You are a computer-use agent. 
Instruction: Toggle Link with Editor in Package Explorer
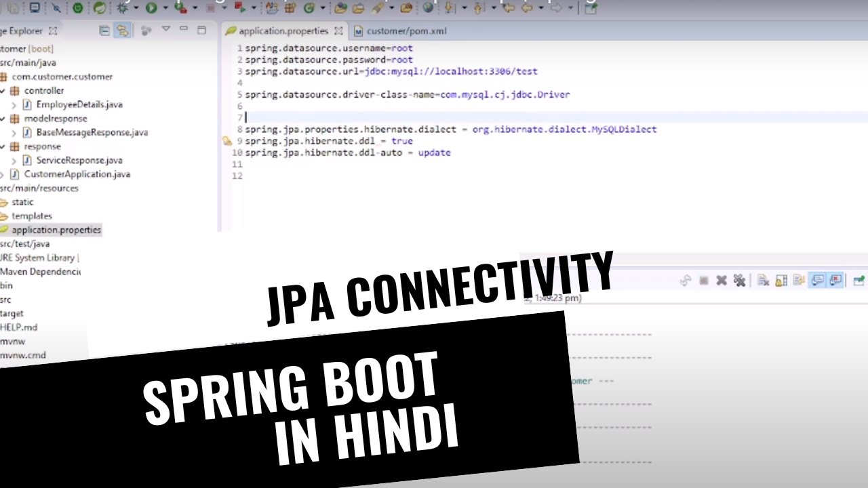pos(122,30)
